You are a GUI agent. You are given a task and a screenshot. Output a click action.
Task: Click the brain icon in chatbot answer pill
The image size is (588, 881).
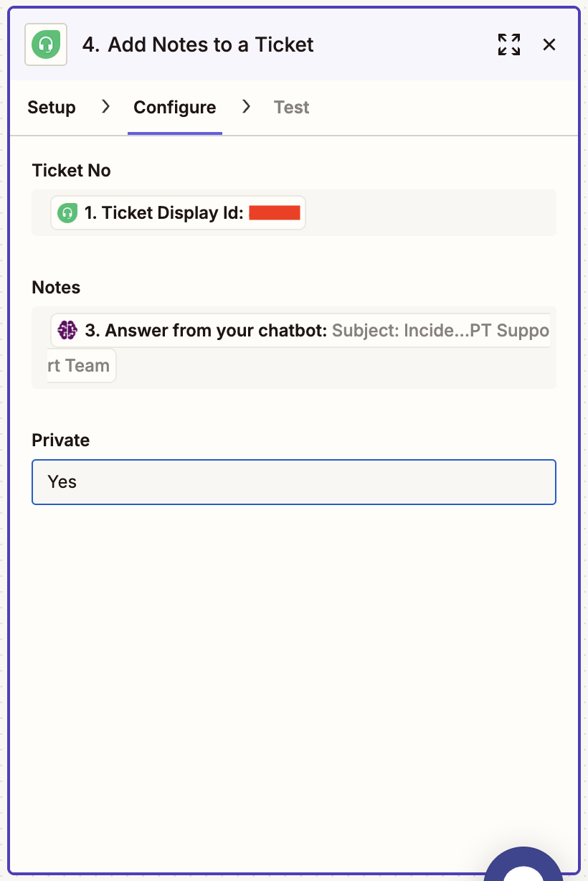click(67, 330)
